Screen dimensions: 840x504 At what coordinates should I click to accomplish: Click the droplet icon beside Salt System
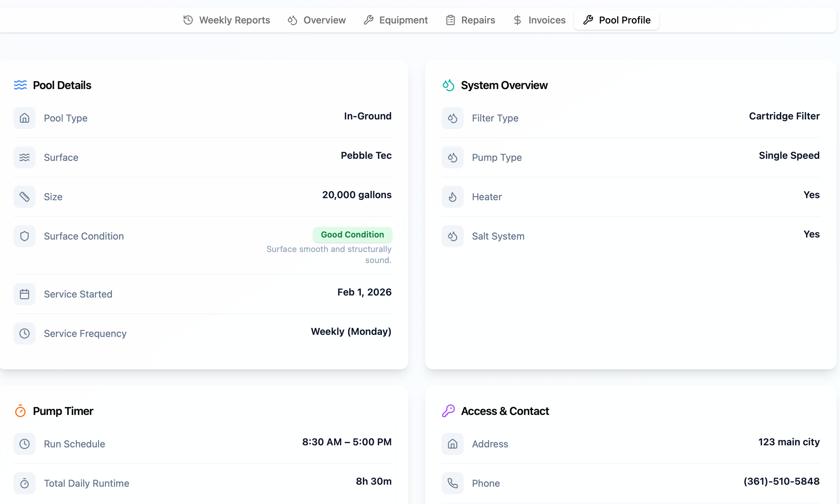pos(453,236)
